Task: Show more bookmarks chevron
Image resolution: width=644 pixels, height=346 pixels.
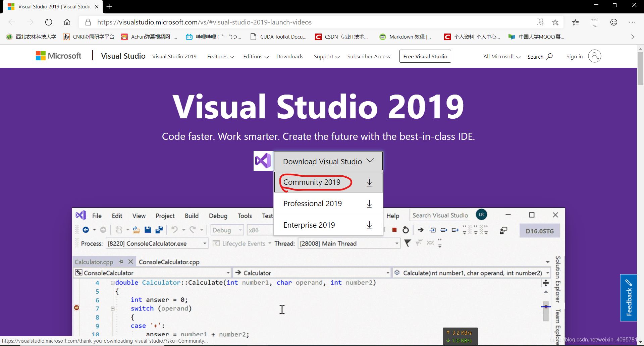Action: click(633, 37)
